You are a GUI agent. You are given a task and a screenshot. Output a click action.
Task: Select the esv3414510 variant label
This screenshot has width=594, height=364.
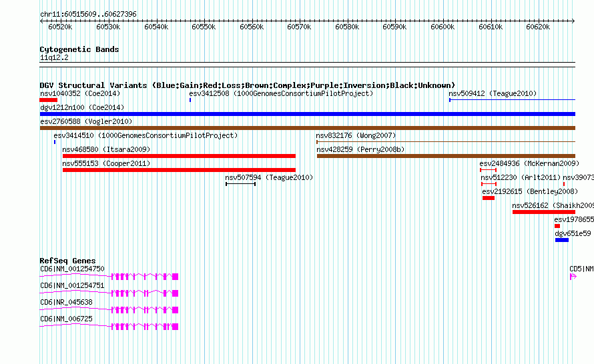[145, 135]
